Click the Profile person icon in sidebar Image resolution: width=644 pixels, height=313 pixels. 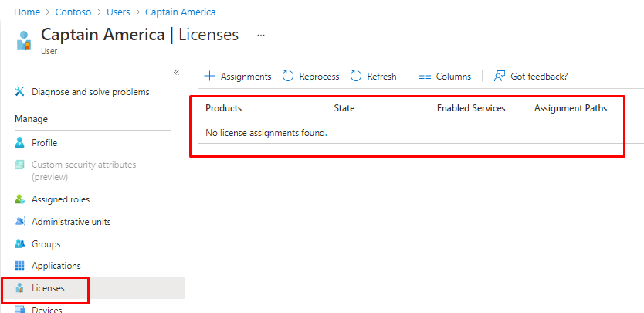click(x=20, y=143)
